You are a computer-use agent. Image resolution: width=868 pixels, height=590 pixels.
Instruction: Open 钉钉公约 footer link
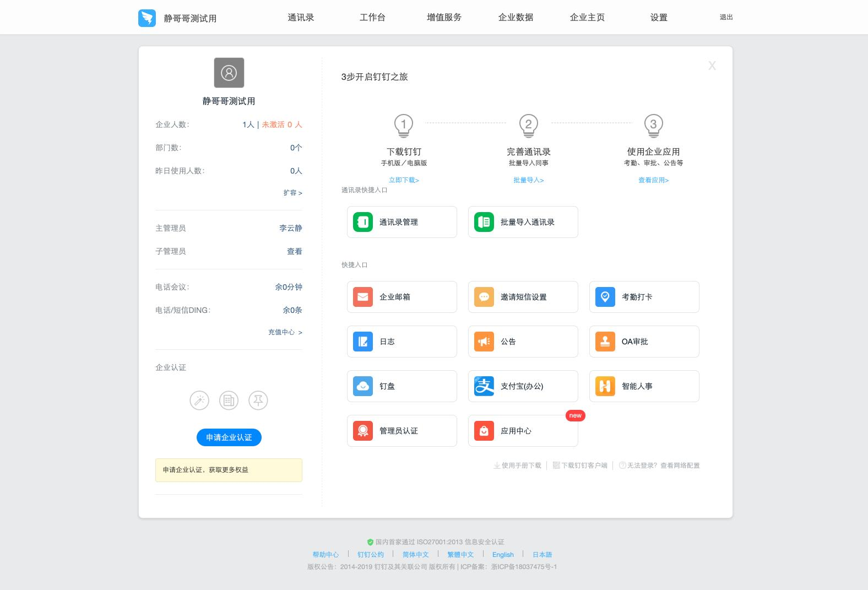click(x=371, y=555)
